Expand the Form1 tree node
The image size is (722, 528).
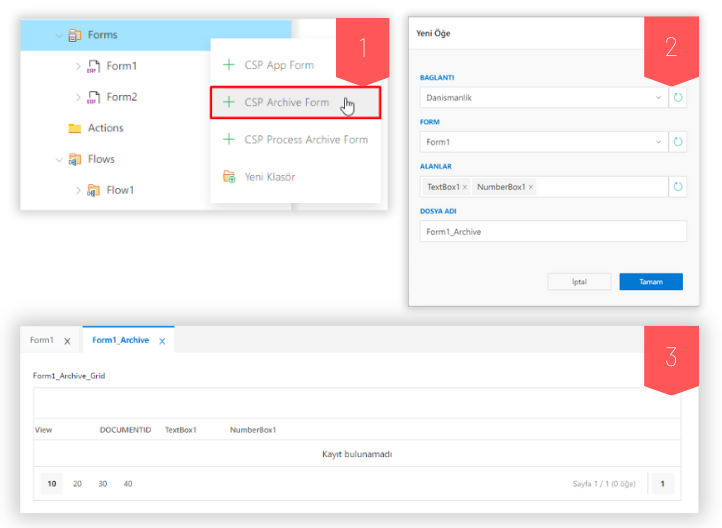coord(78,67)
